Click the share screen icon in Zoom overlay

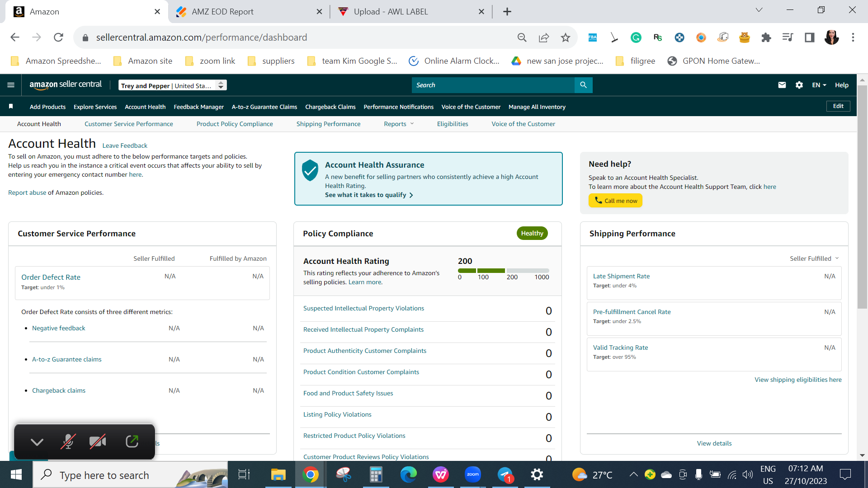[132, 441]
